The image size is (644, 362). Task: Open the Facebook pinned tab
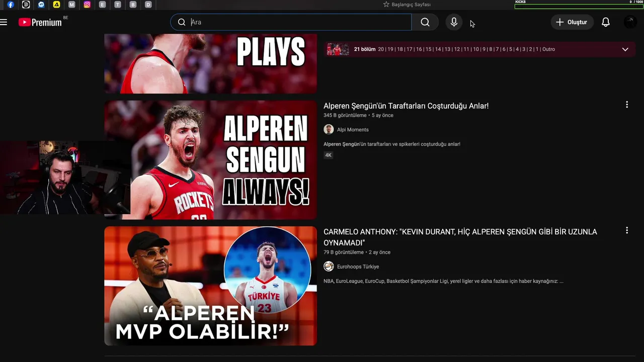pos(11,5)
